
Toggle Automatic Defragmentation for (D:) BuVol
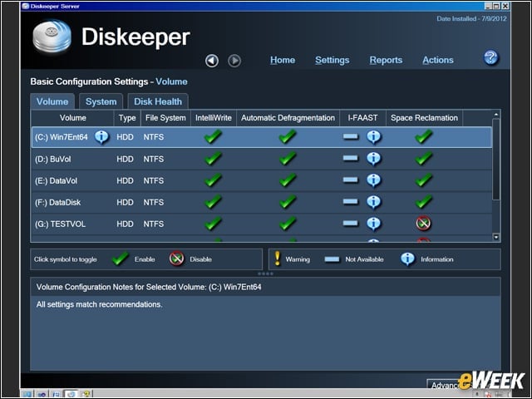point(288,158)
